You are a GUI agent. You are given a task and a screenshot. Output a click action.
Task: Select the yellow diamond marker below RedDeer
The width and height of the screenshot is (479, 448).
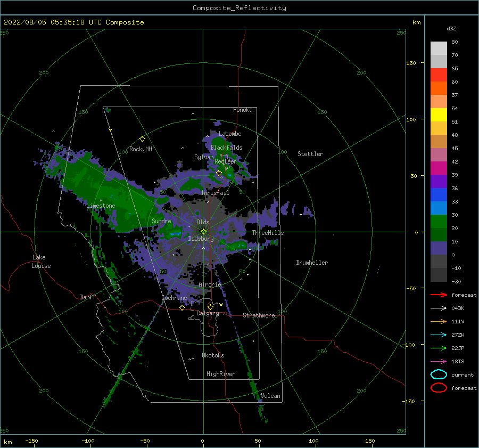(x=219, y=173)
